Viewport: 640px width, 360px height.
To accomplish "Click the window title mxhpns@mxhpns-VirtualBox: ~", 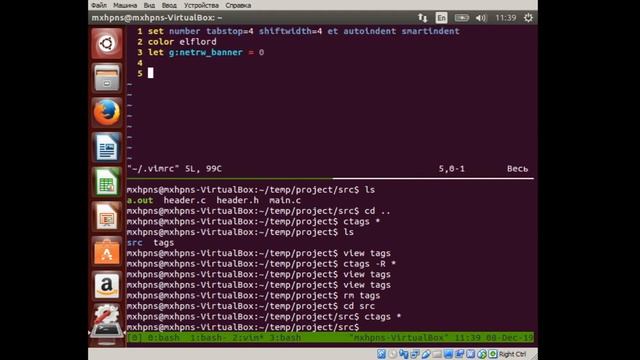I will (x=157, y=18).
